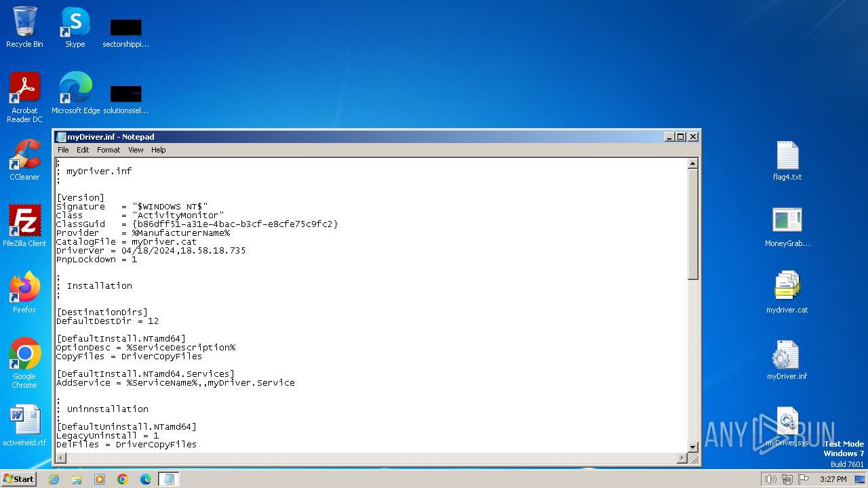The image size is (868, 488).
Task: Click the AddService line in the text
Action: (175, 383)
